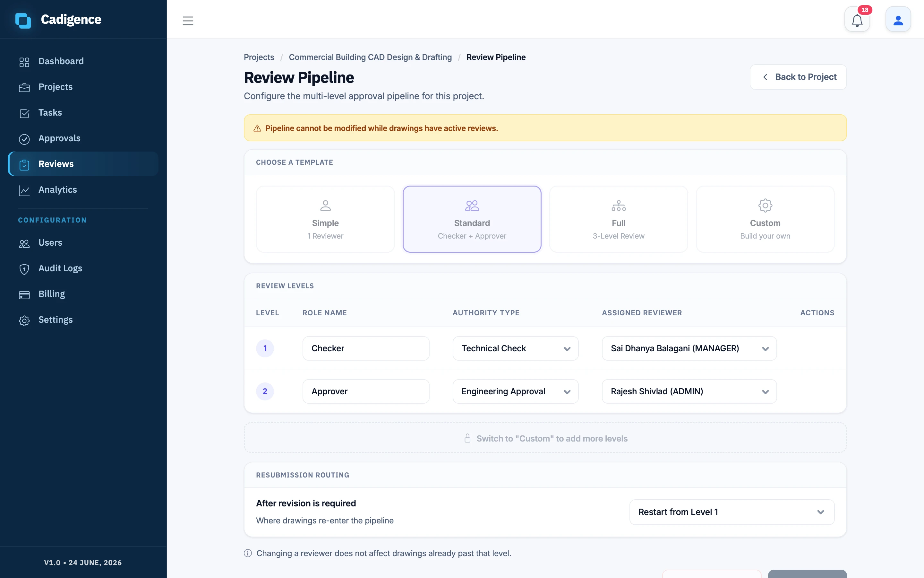Click Switch to Custom to add levels
The image size is (924, 578).
pyautogui.click(x=545, y=438)
